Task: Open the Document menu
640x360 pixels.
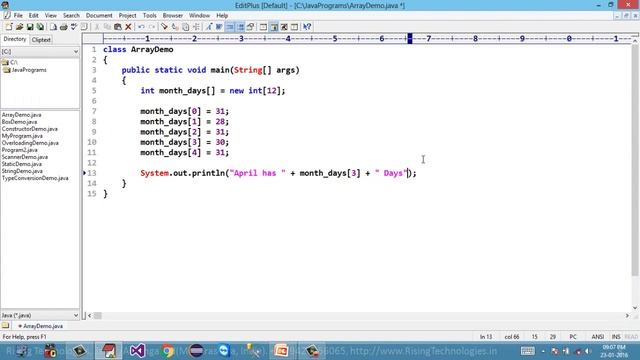Action: click(99, 16)
